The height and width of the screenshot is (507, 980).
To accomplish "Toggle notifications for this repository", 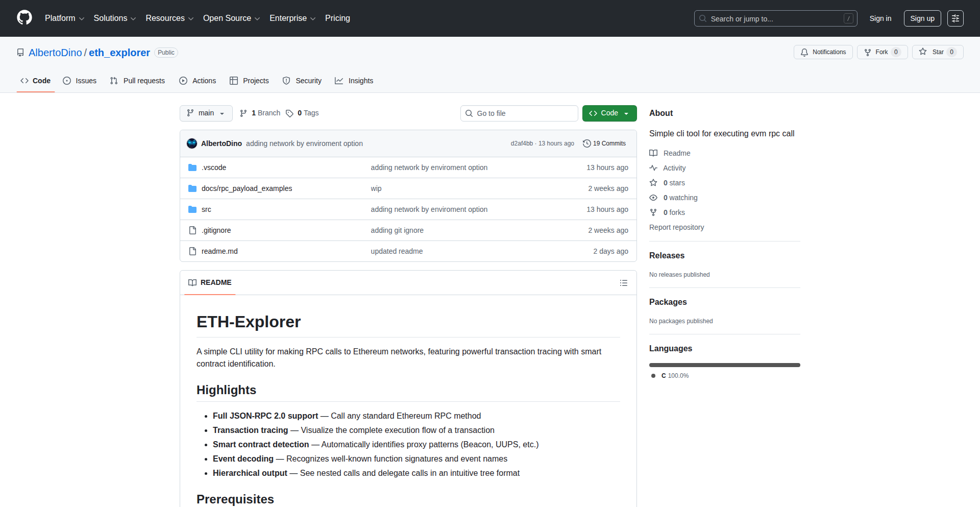I will point(822,52).
